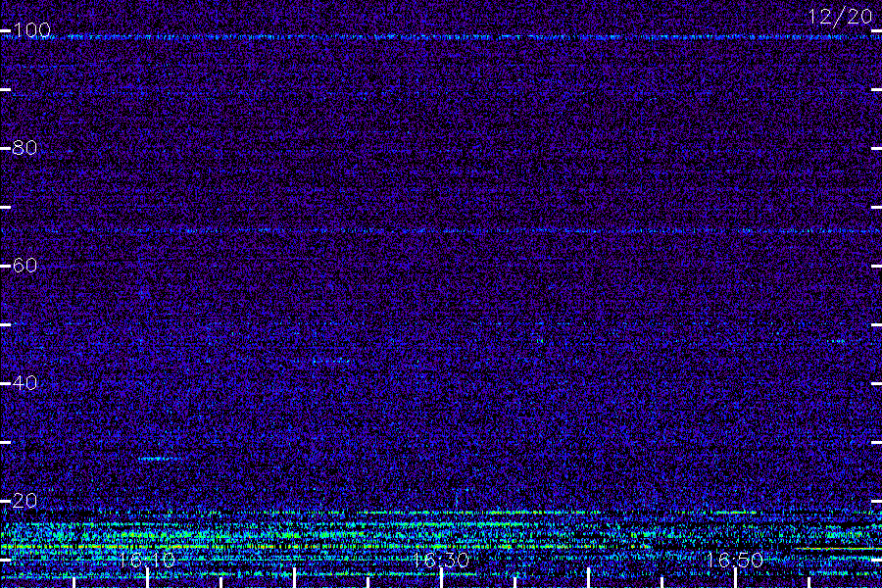Click the 16:50 time label
The height and width of the screenshot is (588, 882).
click(734, 560)
